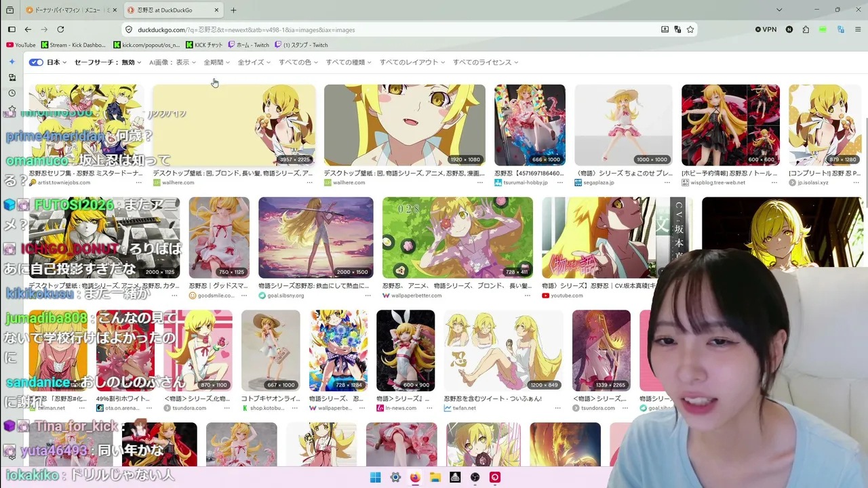Open the すべてのライセンス license filter
The image size is (868, 488).
(x=486, y=62)
